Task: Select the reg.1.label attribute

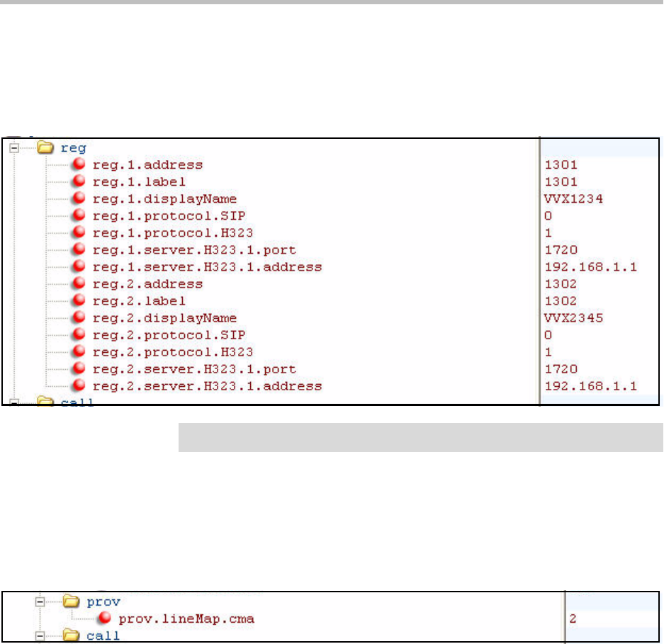Action: coord(139,182)
